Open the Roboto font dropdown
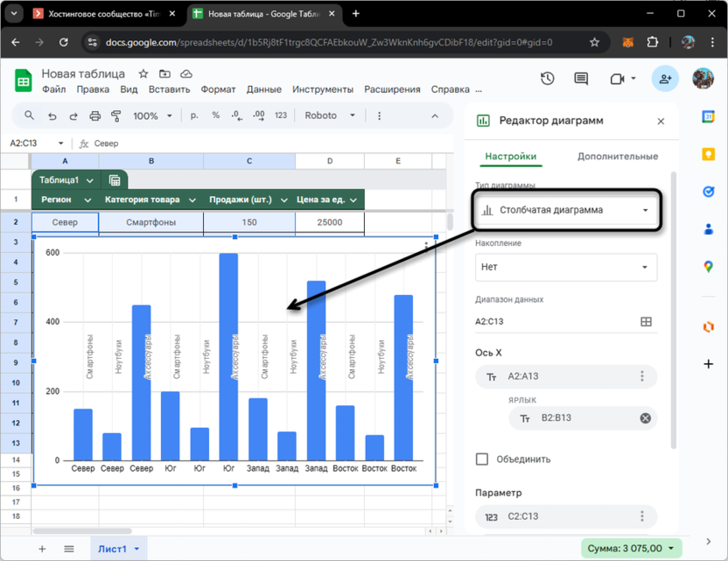 [329, 116]
